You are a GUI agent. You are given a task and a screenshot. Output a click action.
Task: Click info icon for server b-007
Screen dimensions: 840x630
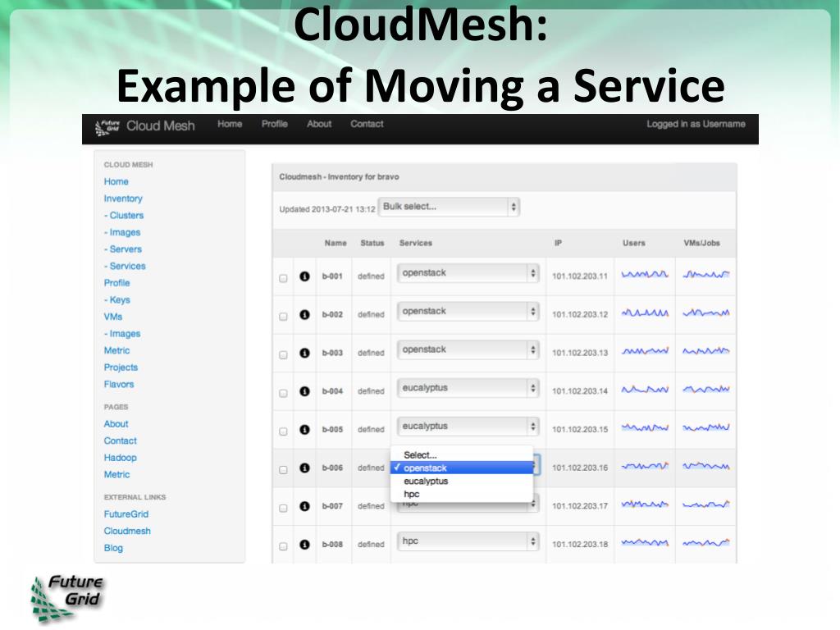pyautogui.click(x=305, y=506)
